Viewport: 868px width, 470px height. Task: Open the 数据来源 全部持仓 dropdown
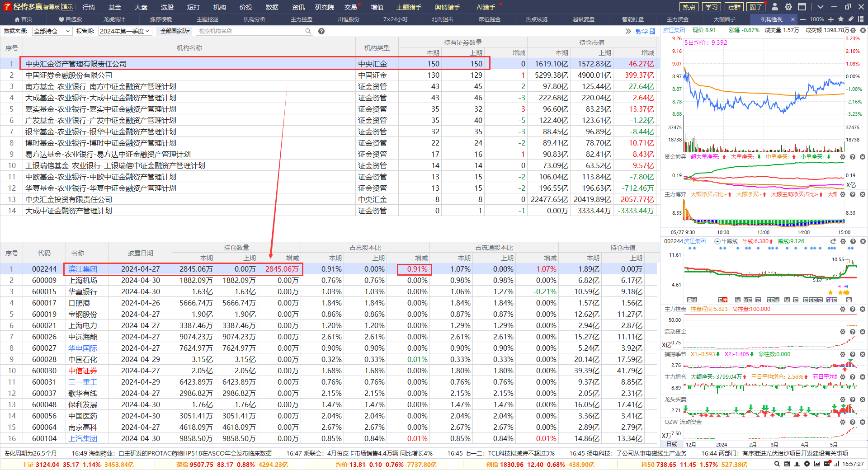[52, 31]
